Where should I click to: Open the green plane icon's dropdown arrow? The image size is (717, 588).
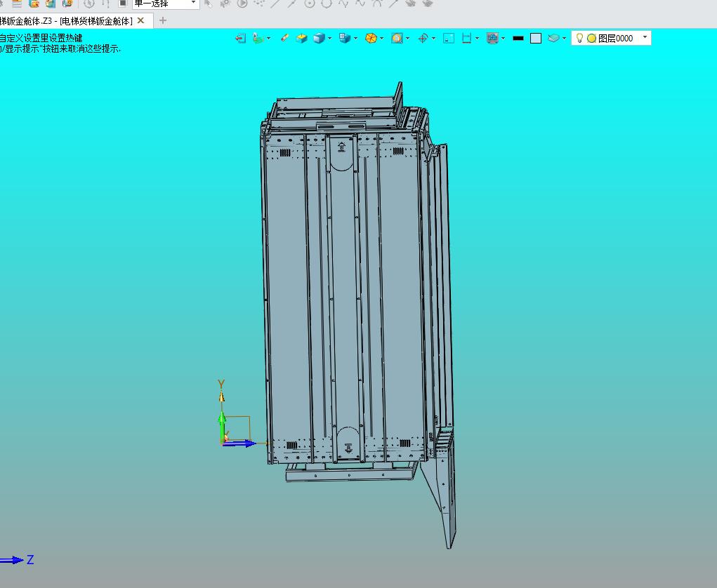pyautogui.click(x=268, y=39)
